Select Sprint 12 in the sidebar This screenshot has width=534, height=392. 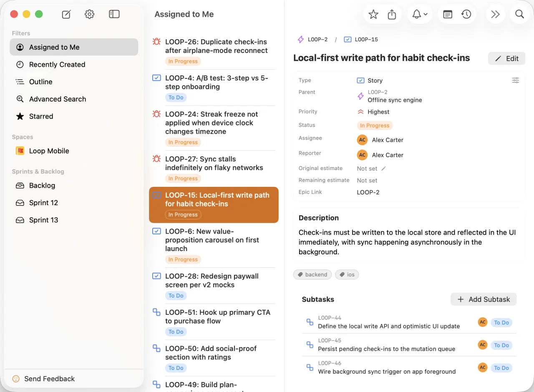pyautogui.click(x=74, y=203)
